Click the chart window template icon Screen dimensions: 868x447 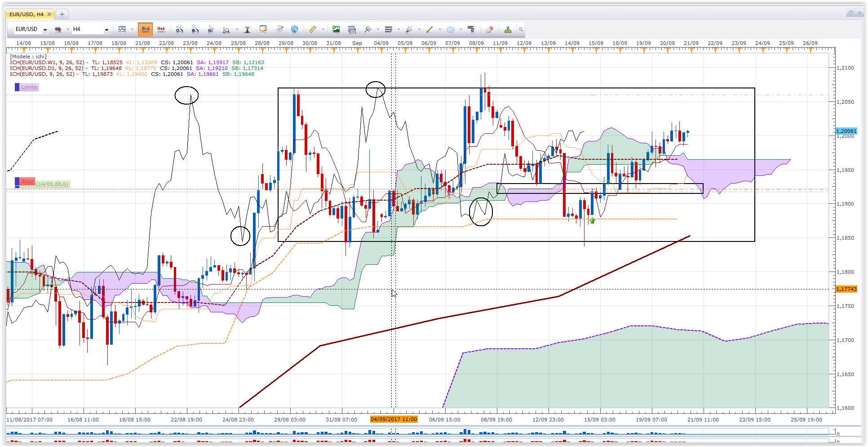click(352, 30)
